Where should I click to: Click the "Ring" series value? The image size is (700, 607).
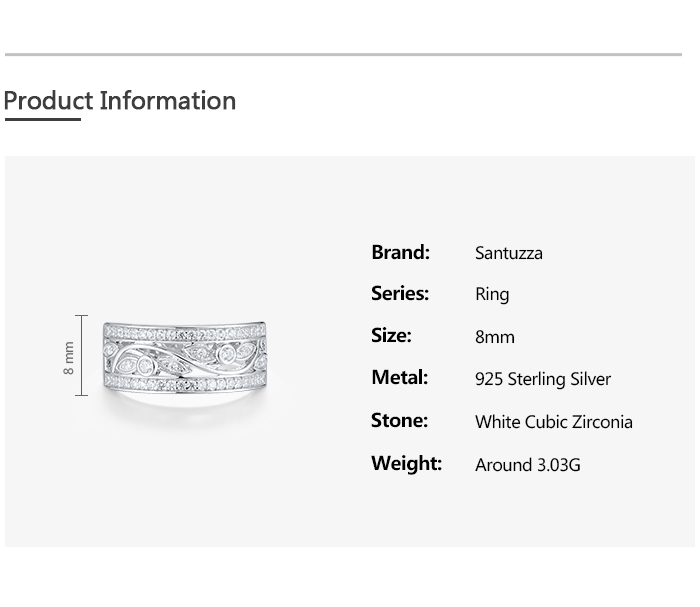click(x=492, y=295)
